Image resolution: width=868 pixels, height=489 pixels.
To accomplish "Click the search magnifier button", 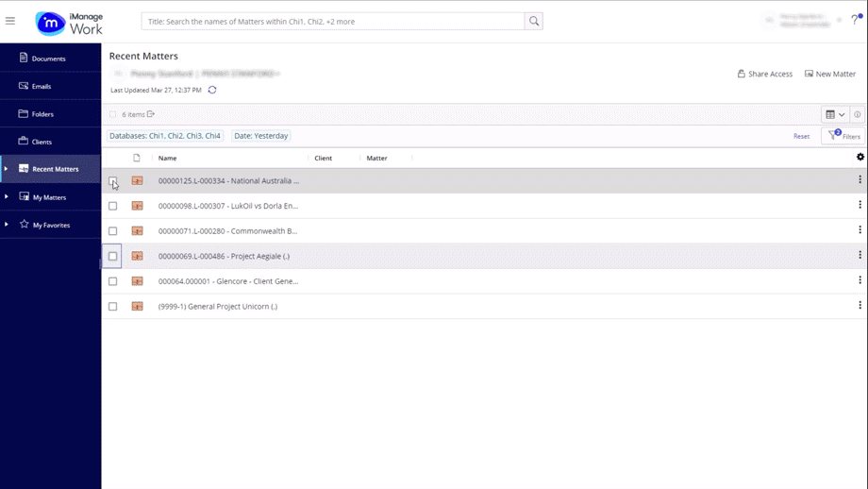I will pyautogui.click(x=534, y=21).
